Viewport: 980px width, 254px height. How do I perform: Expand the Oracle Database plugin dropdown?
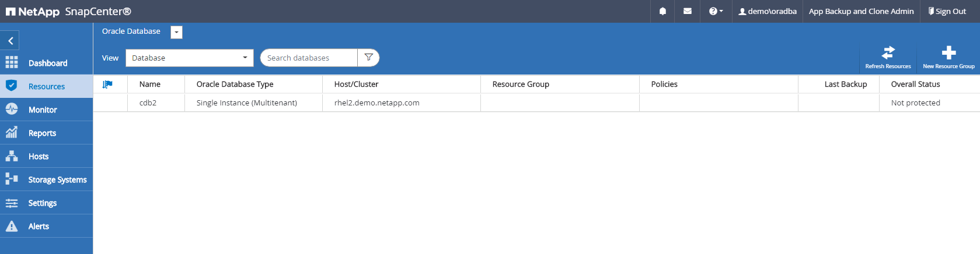coord(176,33)
